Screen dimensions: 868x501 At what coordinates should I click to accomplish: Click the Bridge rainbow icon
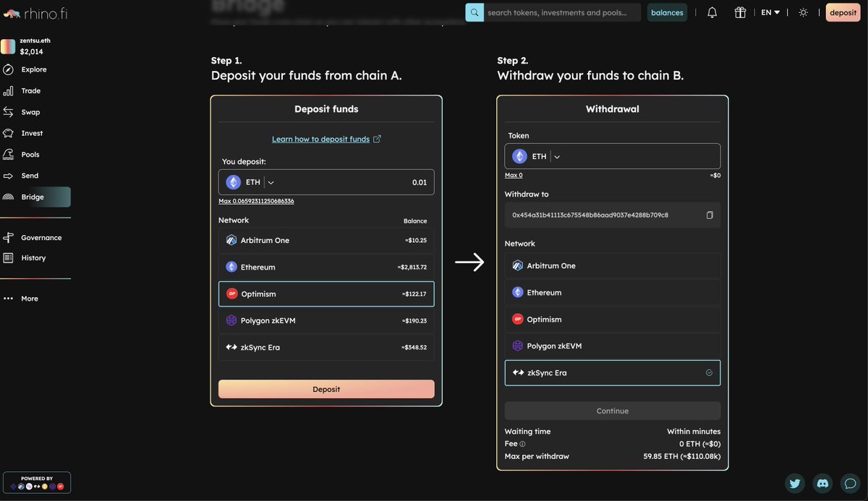point(9,197)
